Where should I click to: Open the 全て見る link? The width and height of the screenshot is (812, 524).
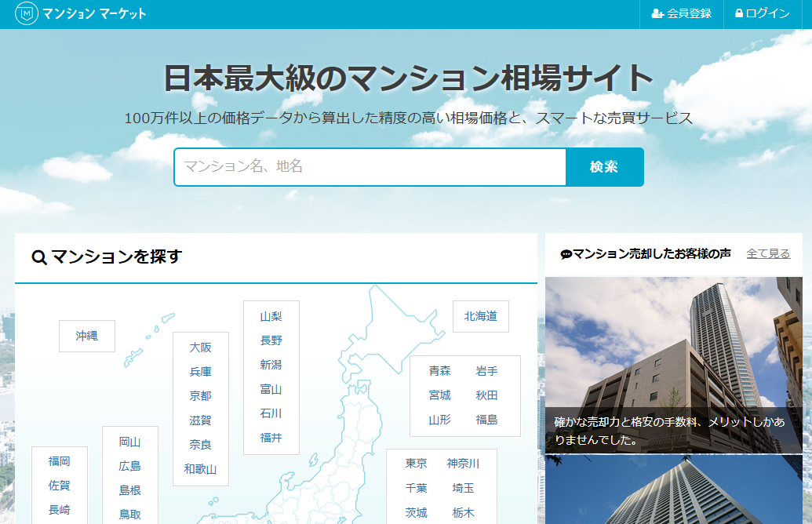coord(768,253)
